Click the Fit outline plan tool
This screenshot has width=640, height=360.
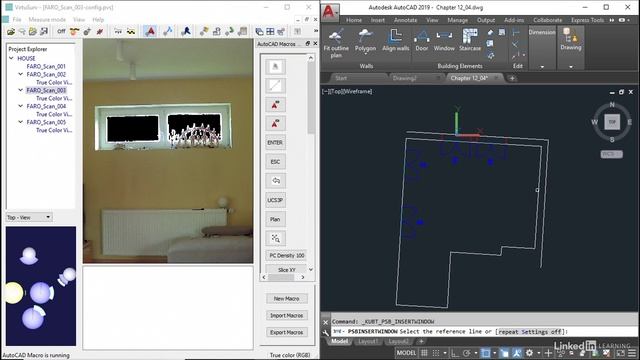[336, 43]
